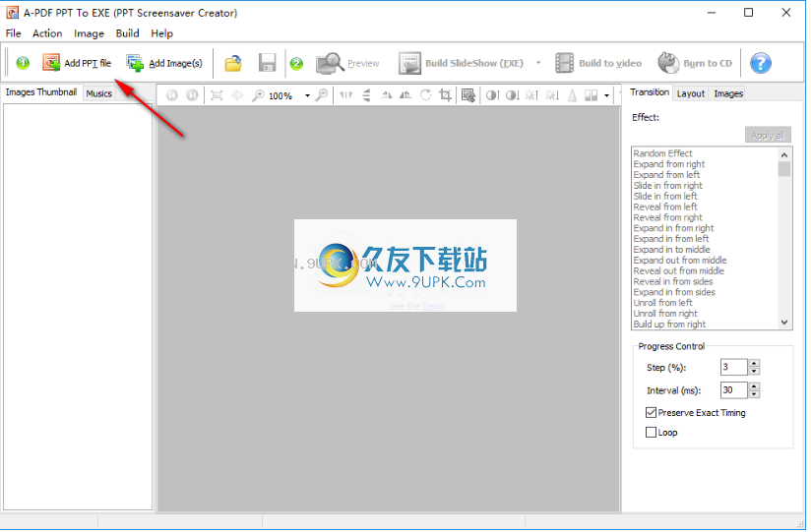Switch to the Images Thumbnail tab
The image size is (811, 532).
point(41,92)
